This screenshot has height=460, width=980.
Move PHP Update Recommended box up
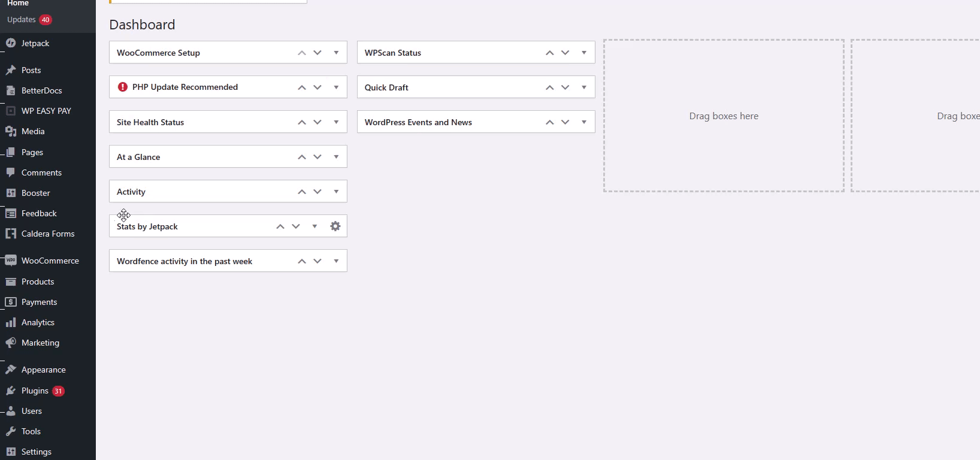click(302, 87)
